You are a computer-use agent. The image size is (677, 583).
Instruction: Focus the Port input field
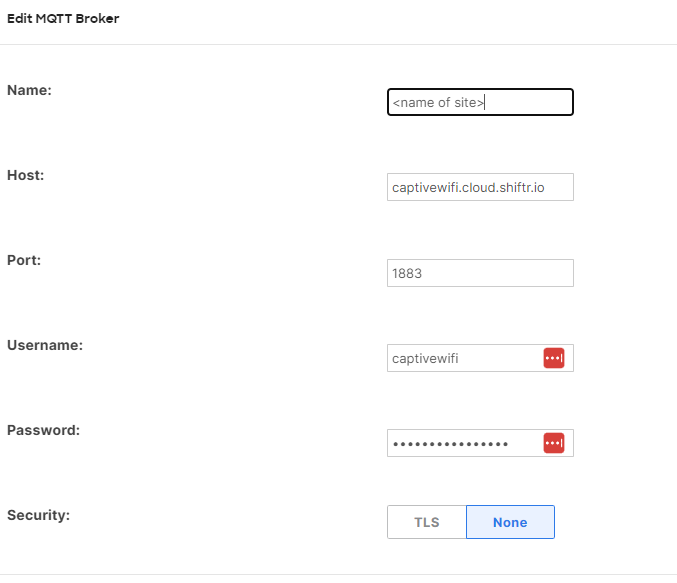tap(480, 273)
